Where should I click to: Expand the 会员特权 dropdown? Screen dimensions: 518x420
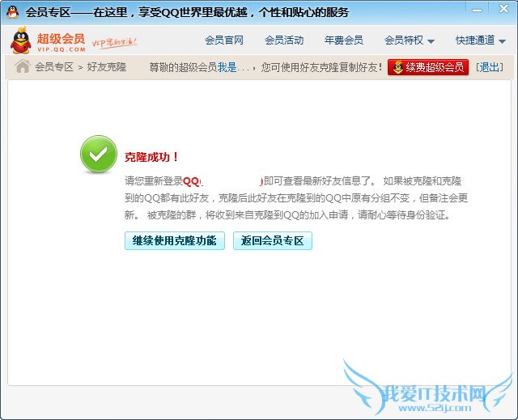coord(409,40)
